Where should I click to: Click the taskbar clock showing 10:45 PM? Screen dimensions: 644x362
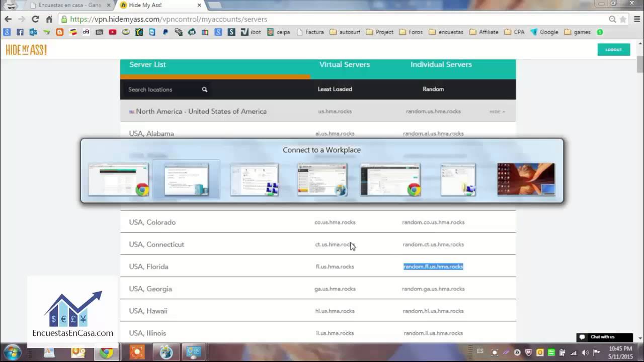[620, 348]
